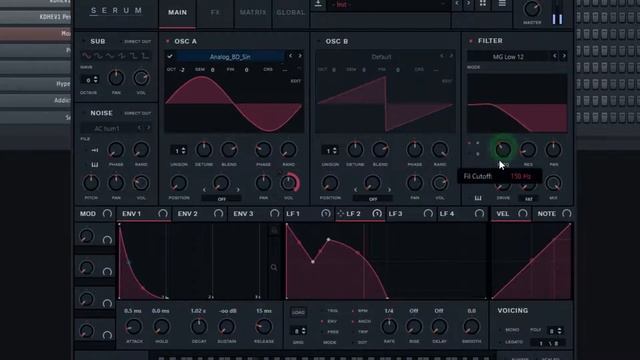
Task: Click the NOTE modulation source circle
Action: (x=567, y=213)
